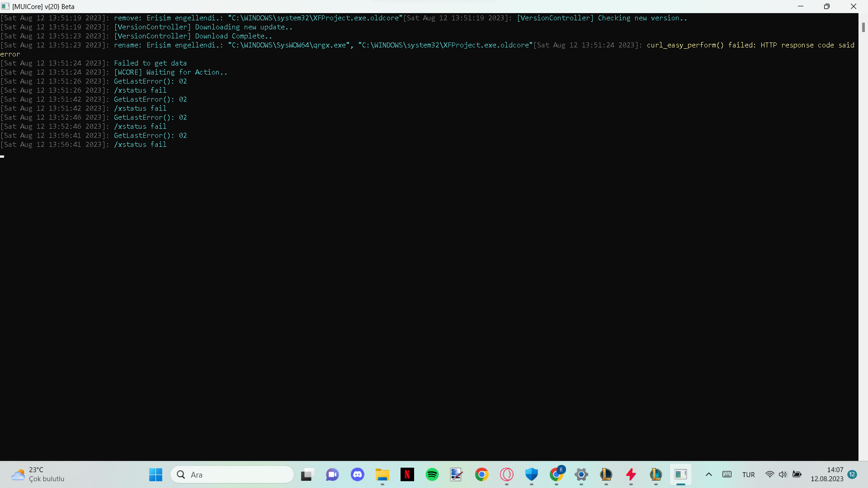
Task: Open the volume speaker tray icon
Action: point(783,474)
